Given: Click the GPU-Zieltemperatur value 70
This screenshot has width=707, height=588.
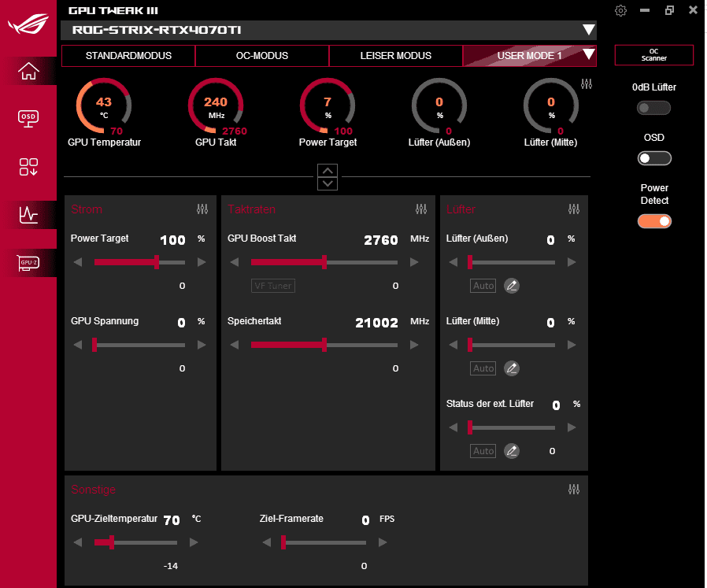Looking at the screenshot, I should [172, 520].
